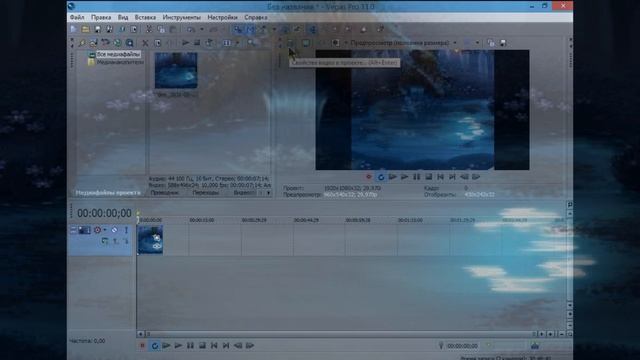The image size is (640, 360).
Task: Save the project with the floppy icon
Action: 98,29
